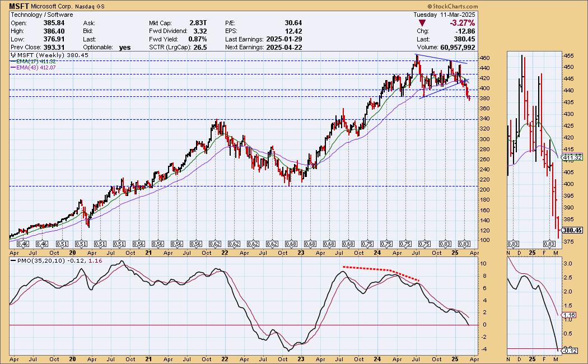
Task: Click the 411.32 price tag on zoom panel axis
Action: pyautogui.click(x=573, y=157)
